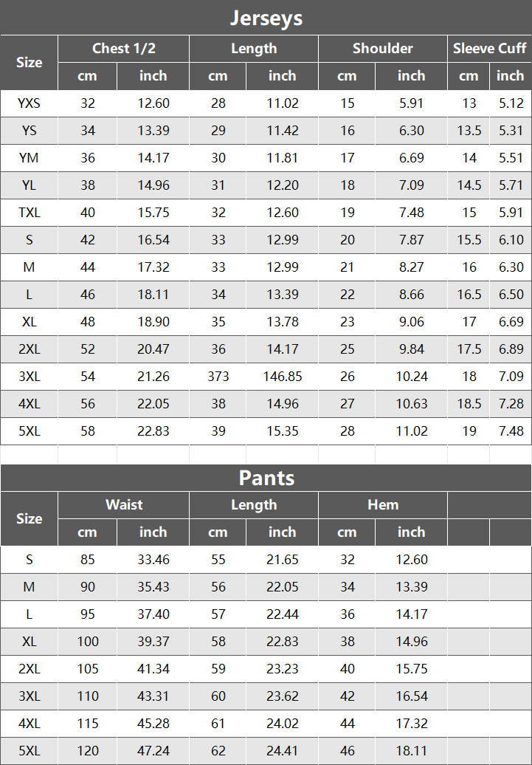532x765 pixels.
Task: Select the 47.24 inch waist cell
Action: pyautogui.click(x=153, y=751)
